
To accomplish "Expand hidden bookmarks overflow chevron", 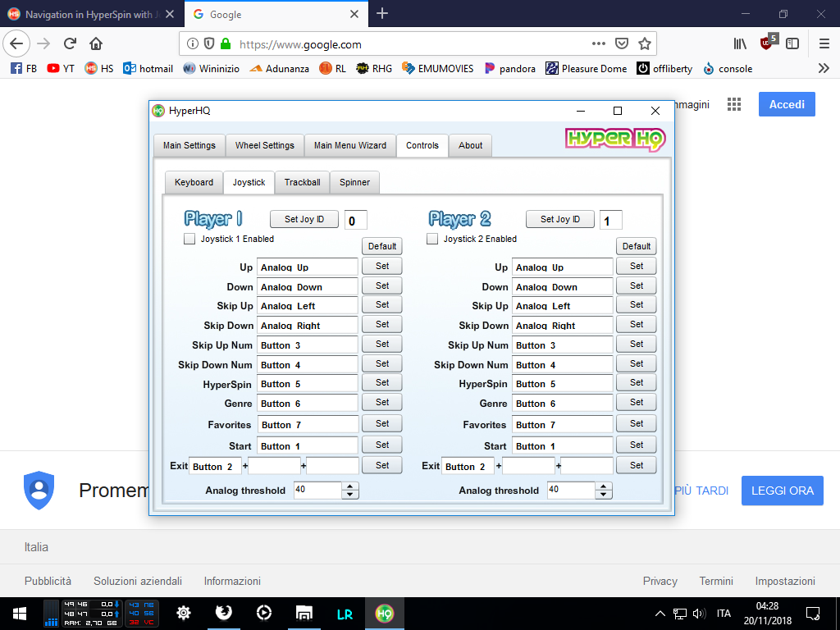I will click(824, 69).
